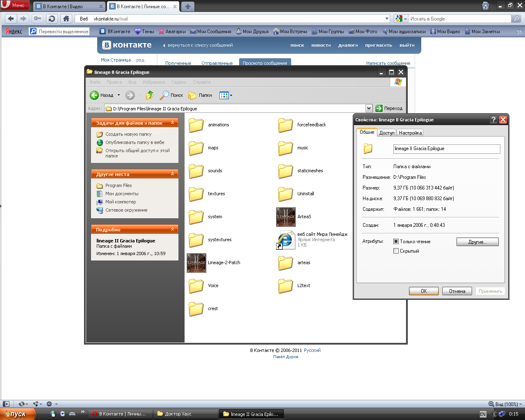
Task: Switch to the Настройка tab in Properties
Action: (410, 133)
